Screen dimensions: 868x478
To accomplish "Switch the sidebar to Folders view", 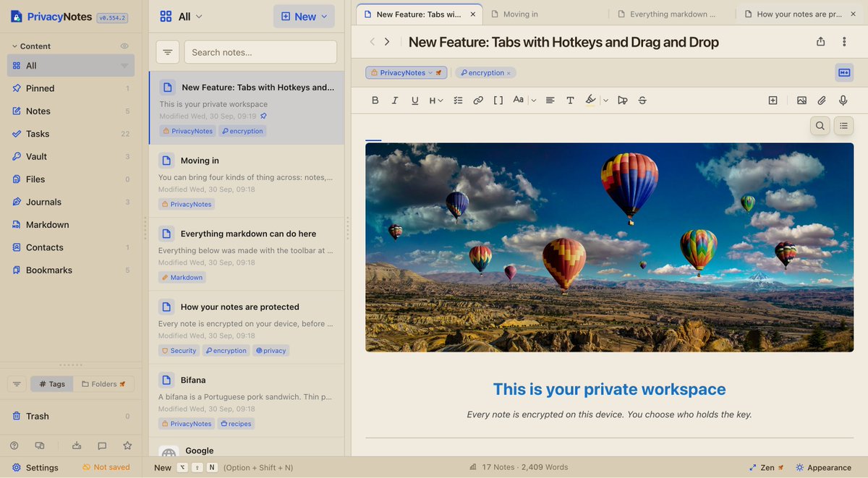I will (103, 384).
